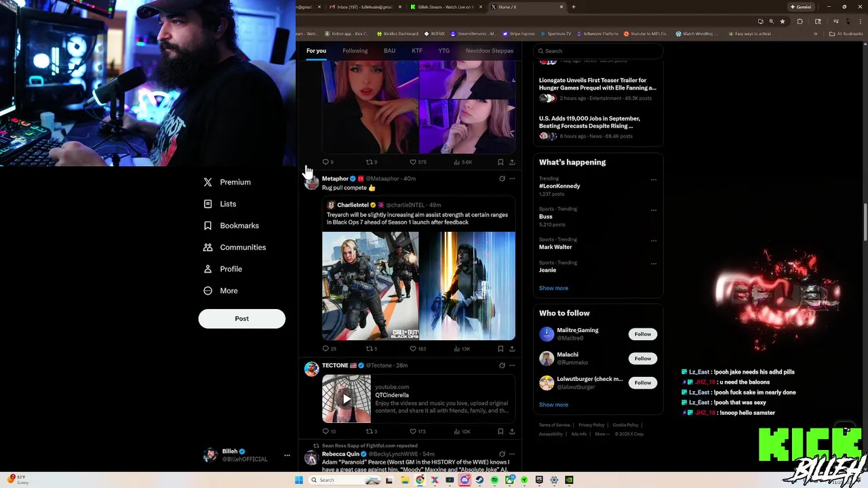Follow Lolwutburger
This screenshot has width=868, height=488.
[x=643, y=383]
